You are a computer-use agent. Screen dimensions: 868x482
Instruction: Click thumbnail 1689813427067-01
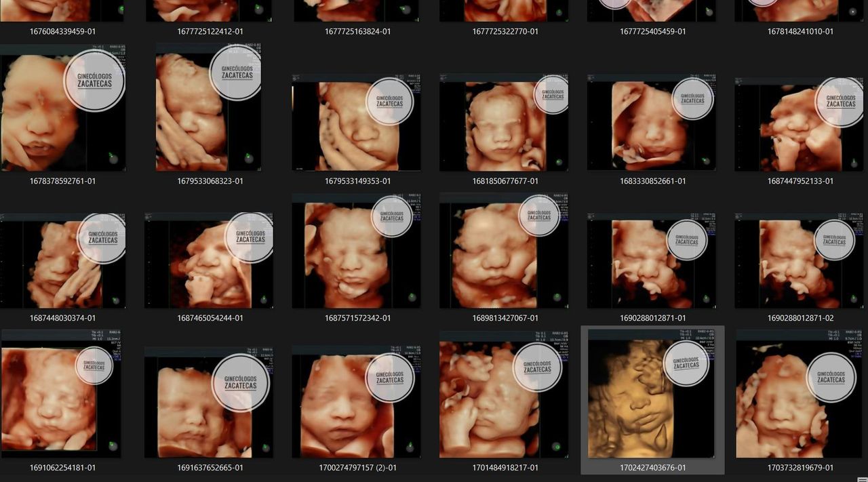point(503,251)
